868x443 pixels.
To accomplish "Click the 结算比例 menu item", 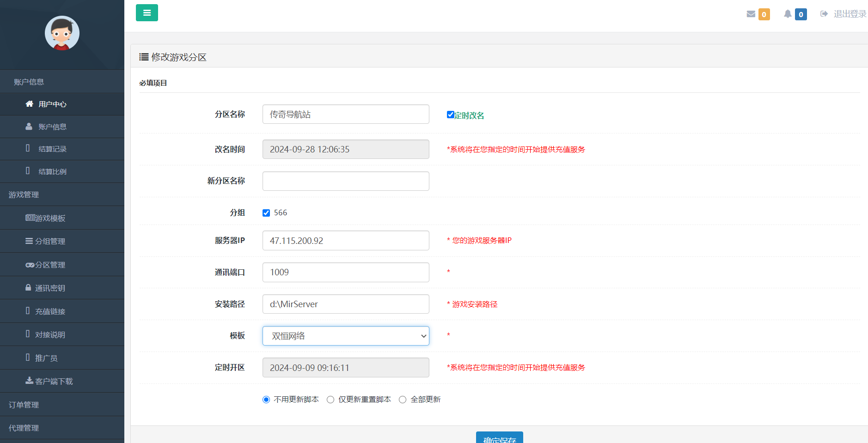I will point(62,171).
